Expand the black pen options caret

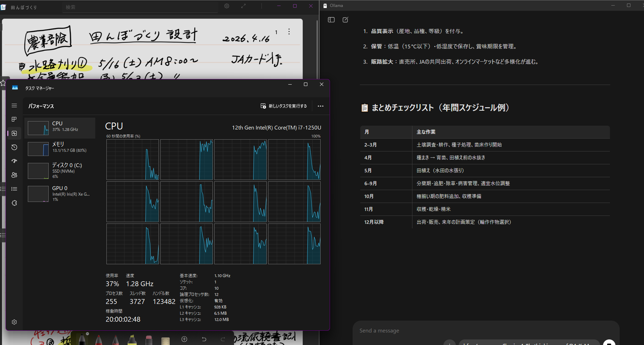88,334
